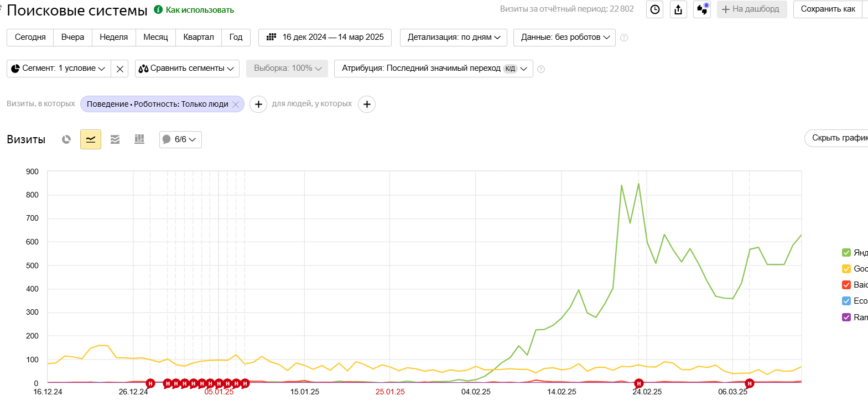Open attribution help question mark icon
The image size is (868, 401).
click(x=541, y=69)
